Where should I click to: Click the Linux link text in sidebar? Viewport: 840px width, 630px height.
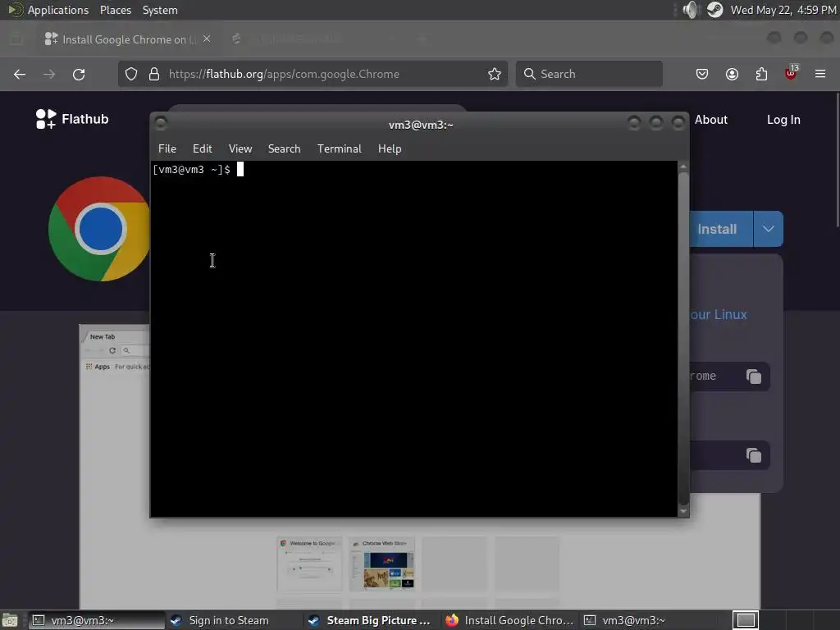(719, 314)
